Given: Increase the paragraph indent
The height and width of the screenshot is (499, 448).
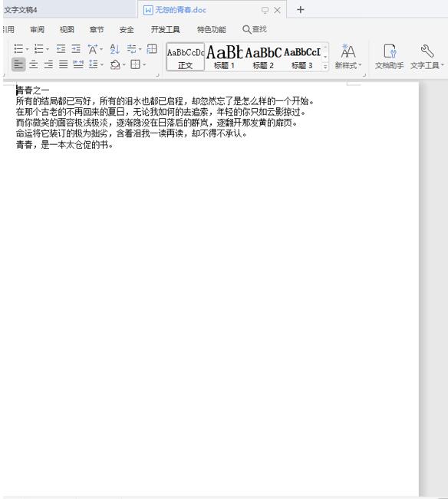Looking at the screenshot, I should point(76,49).
